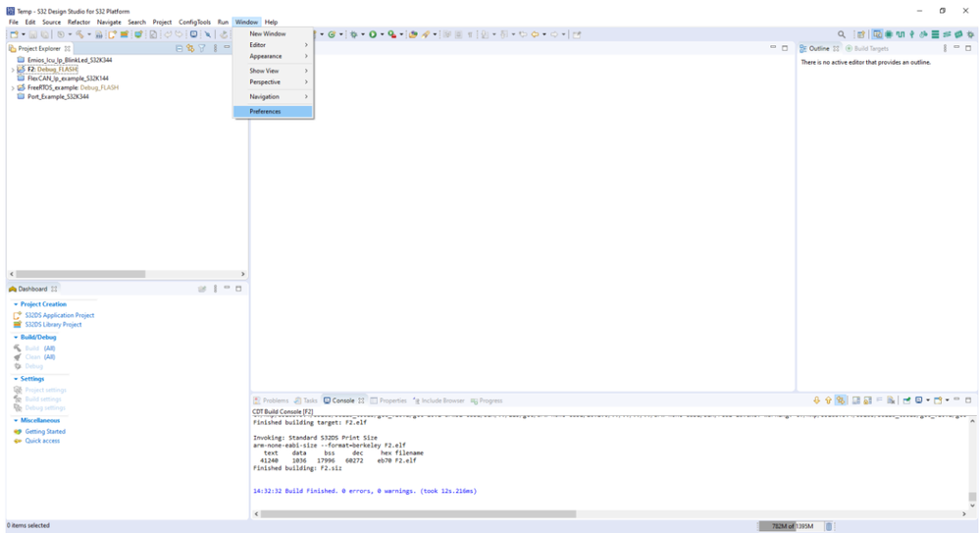Click the Project Explorer filter icon
Image resolution: width=980 pixels, height=533 pixels.
[202, 48]
